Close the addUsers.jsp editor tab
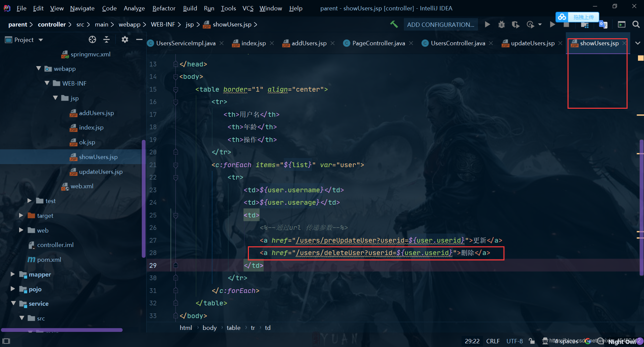644x347 pixels. coord(332,43)
